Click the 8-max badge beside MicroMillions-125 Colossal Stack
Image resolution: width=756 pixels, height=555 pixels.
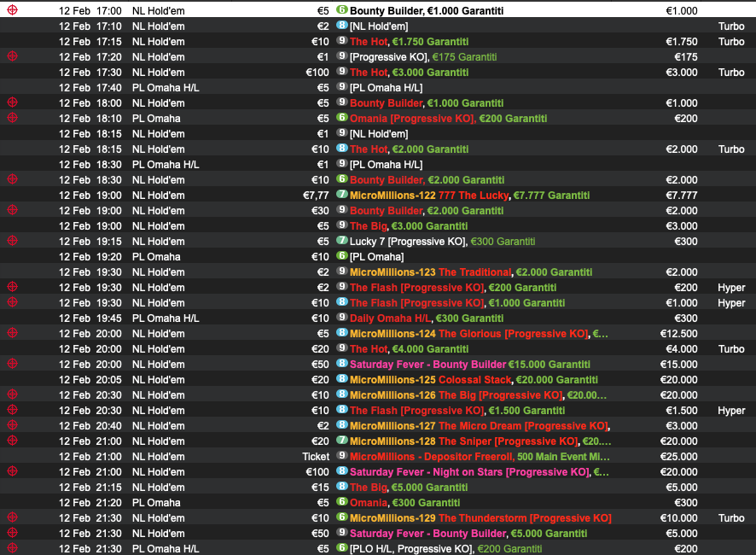tap(342, 379)
